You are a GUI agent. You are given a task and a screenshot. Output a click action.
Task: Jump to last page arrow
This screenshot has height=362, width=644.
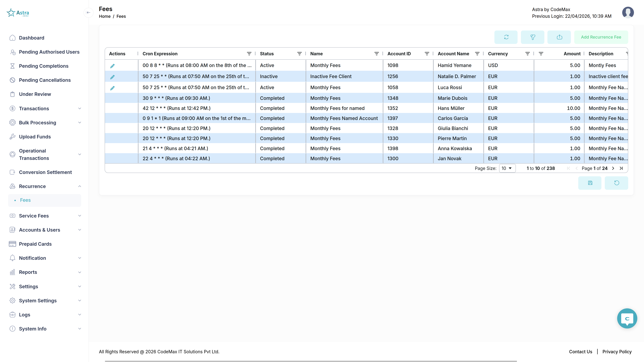[621, 168]
